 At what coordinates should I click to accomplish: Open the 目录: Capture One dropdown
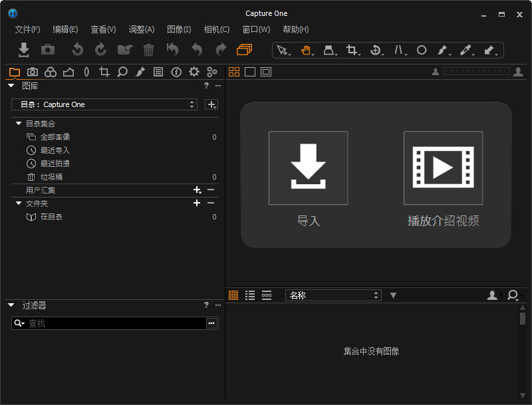[104, 104]
